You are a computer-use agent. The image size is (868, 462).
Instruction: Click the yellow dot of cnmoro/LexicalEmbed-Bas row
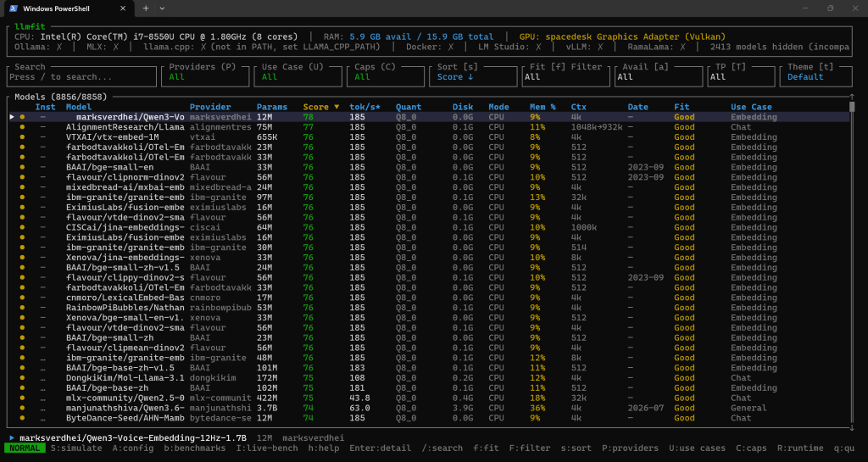click(22, 298)
